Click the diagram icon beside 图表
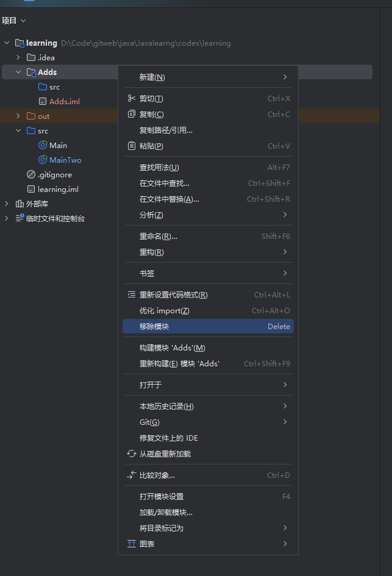The image size is (392, 576). click(x=131, y=544)
